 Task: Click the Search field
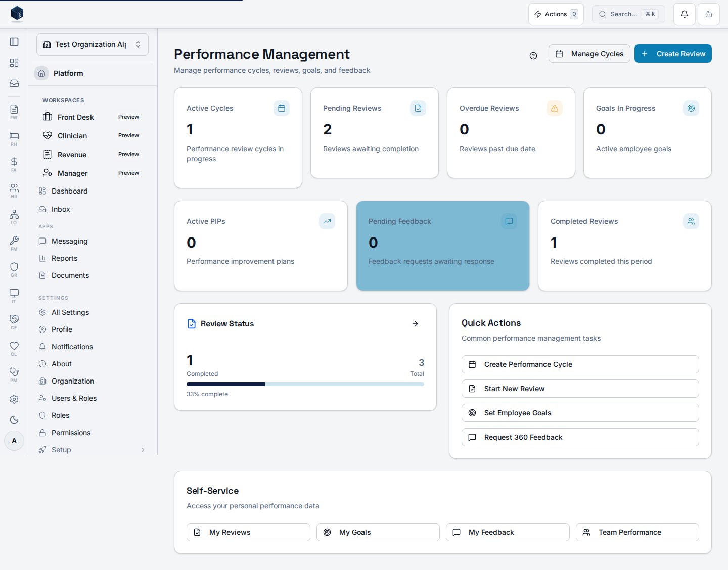(628, 14)
